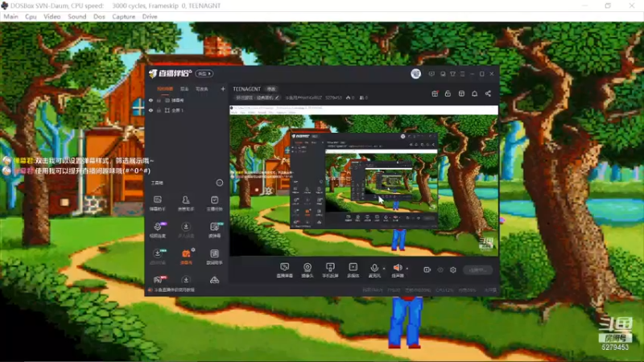The image size is (644, 362).
Task: Click the share icon in room toolbar
Action: (x=488, y=93)
